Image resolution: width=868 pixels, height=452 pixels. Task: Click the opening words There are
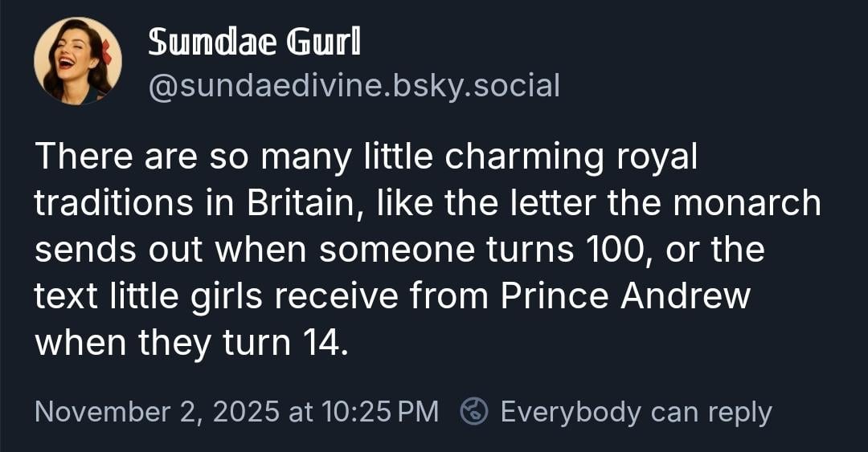(x=111, y=157)
